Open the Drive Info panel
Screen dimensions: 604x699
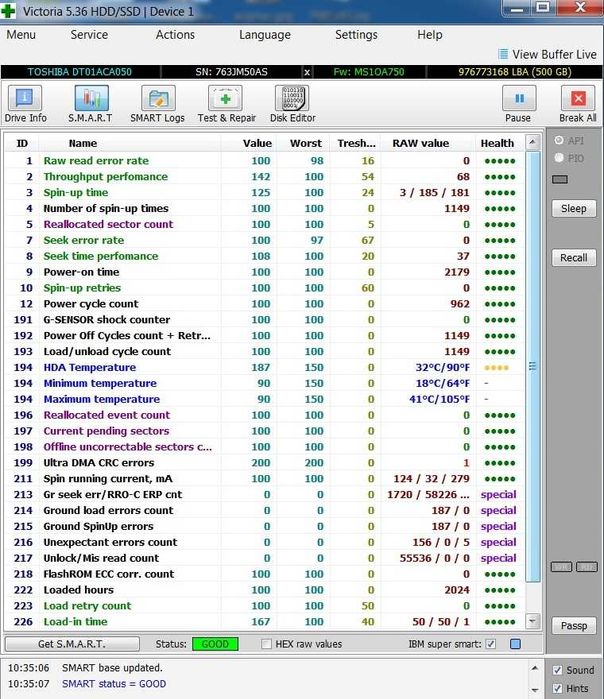pyautogui.click(x=25, y=104)
